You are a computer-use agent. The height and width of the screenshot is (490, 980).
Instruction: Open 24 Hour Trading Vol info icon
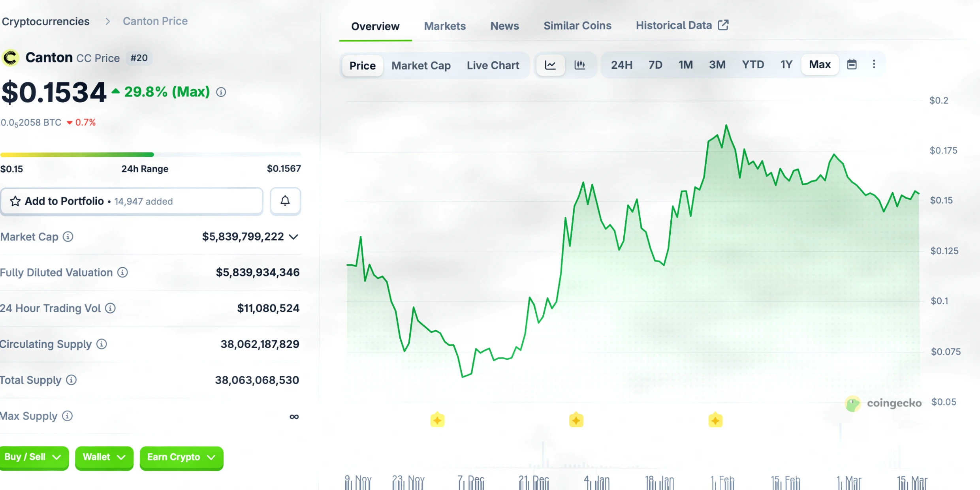tap(111, 308)
